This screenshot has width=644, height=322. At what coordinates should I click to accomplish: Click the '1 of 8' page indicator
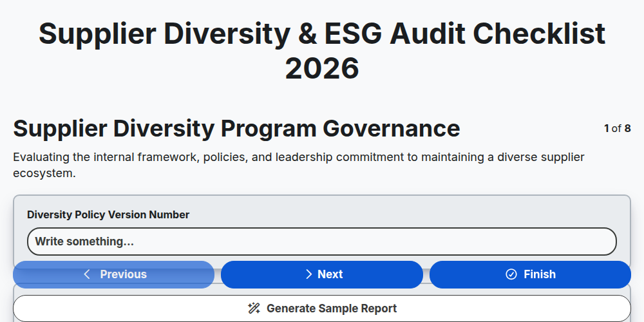(x=618, y=129)
